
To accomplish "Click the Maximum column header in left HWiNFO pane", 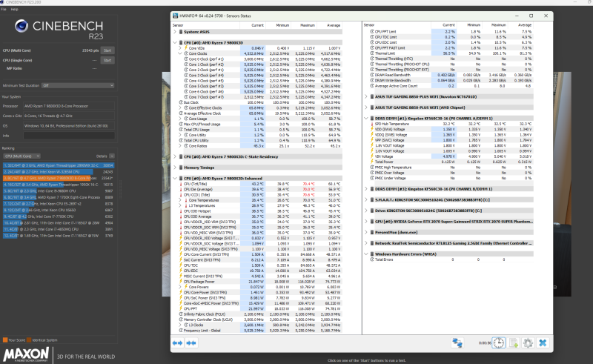I will pyautogui.click(x=308, y=25).
